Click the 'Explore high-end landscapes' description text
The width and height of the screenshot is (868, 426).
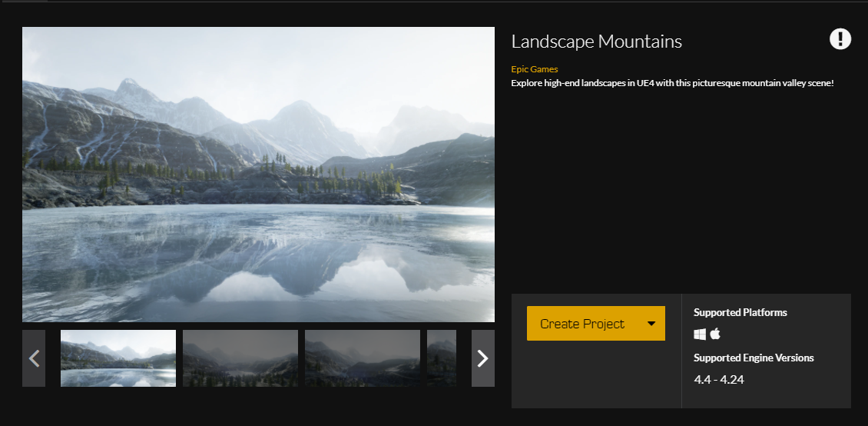point(672,83)
